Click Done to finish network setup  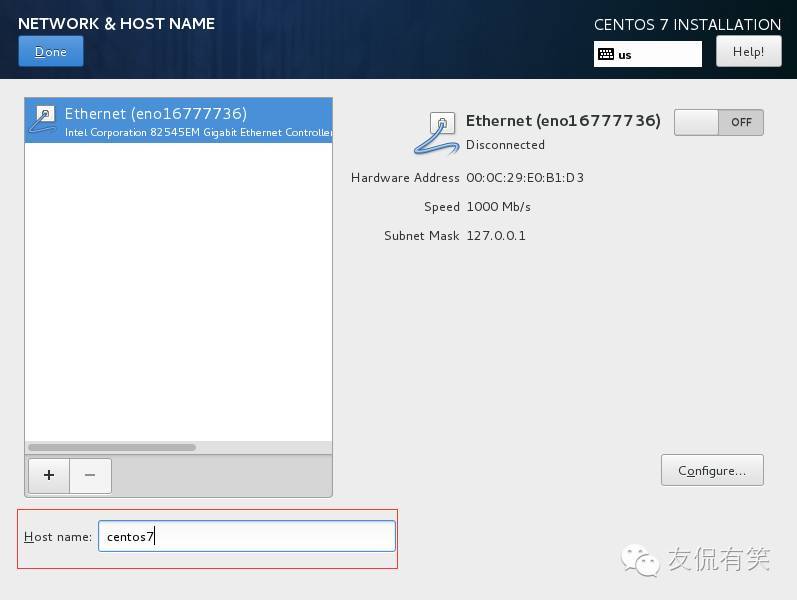pos(51,51)
